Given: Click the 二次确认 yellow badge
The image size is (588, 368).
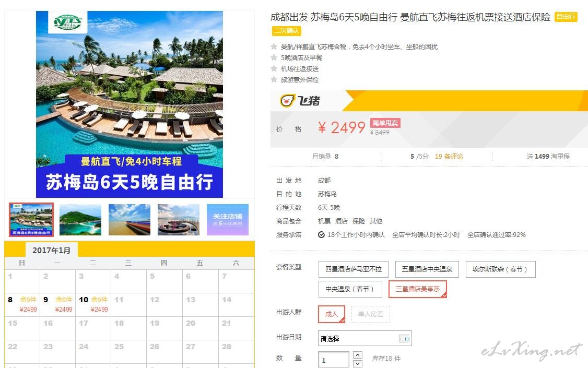Looking at the screenshot, I should [x=287, y=30].
